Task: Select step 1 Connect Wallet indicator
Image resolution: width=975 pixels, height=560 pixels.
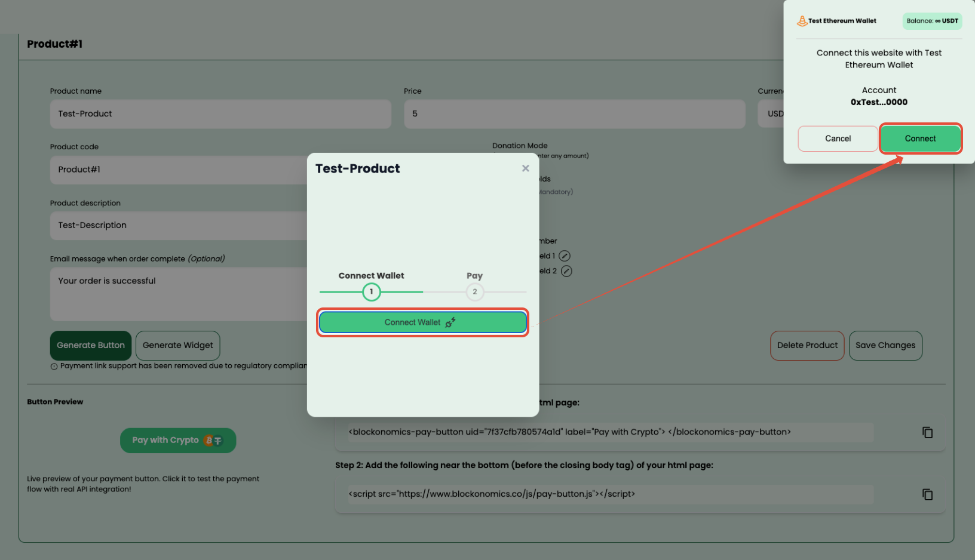Action: (x=372, y=292)
